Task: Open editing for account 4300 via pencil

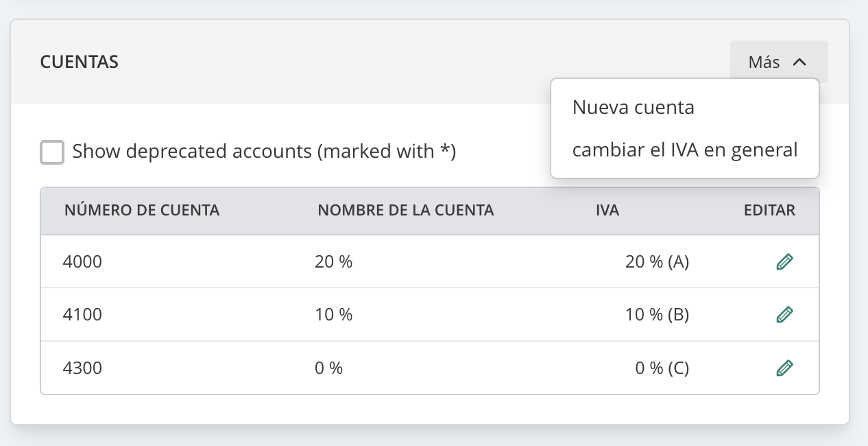Action: 784,368
